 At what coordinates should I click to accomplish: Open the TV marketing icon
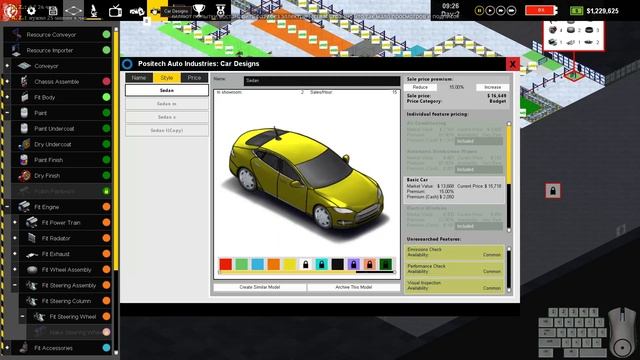click(x=116, y=11)
